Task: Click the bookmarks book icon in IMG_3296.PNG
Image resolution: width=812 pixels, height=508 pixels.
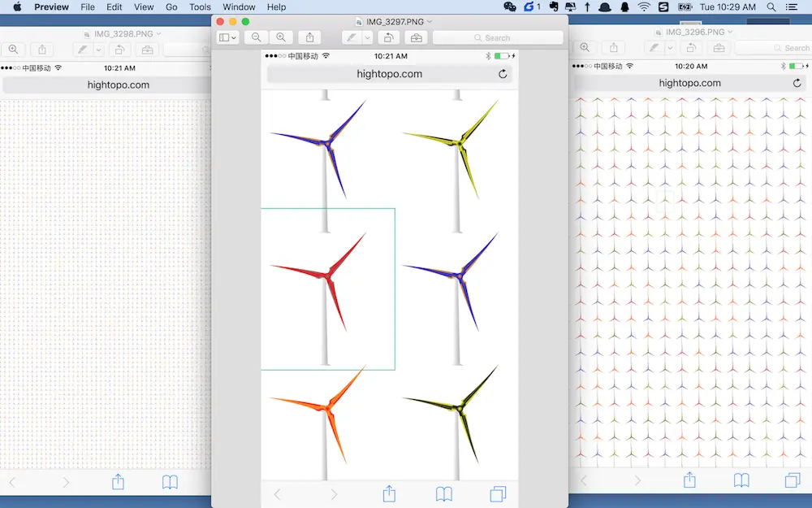Action: (741, 480)
